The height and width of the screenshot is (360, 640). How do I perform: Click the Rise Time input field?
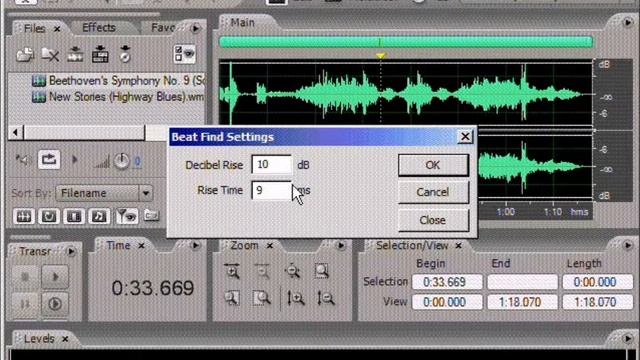(x=271, y=190)
